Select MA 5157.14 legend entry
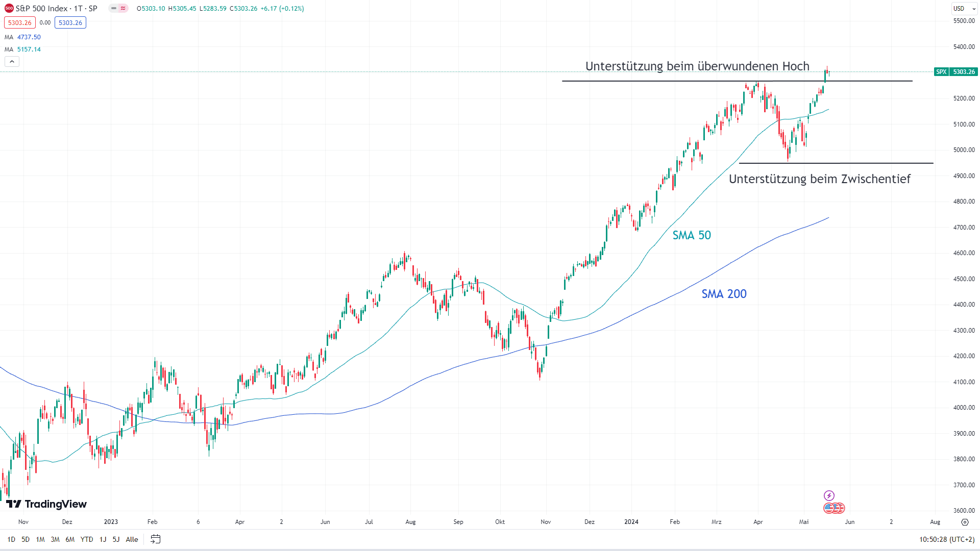Viewport: 980px width, 551px height. 22,49
